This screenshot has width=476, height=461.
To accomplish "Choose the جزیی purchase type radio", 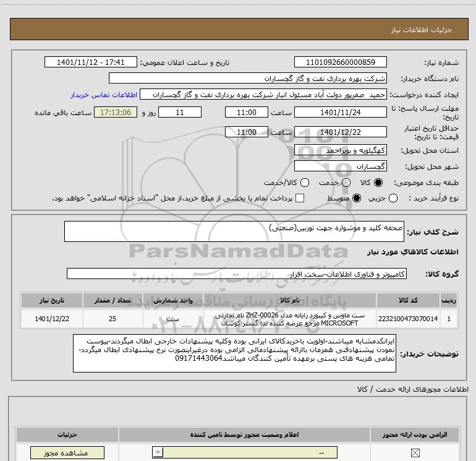I will click(x=393, y=198).
